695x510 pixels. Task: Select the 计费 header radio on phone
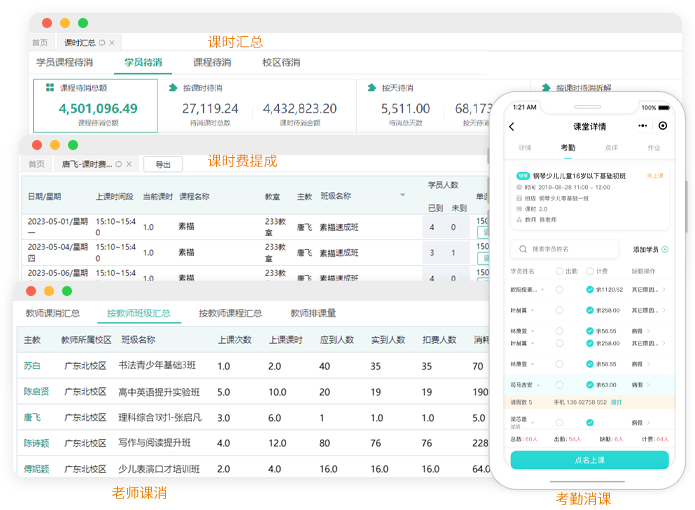tap(590, 271)
